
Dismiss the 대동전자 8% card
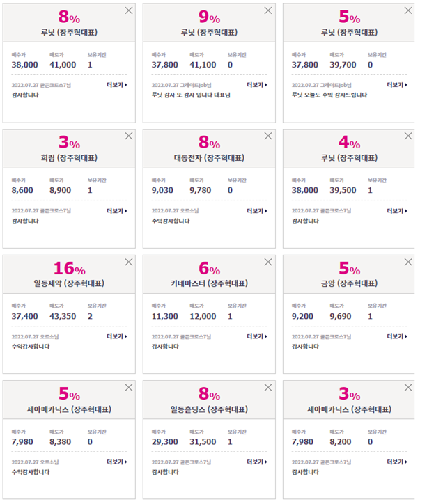coord(268,136)
